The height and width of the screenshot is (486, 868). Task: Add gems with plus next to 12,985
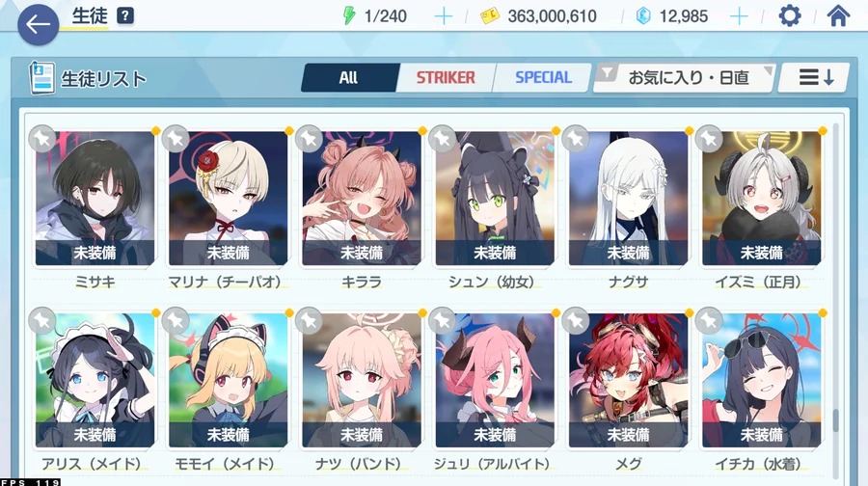739,16
